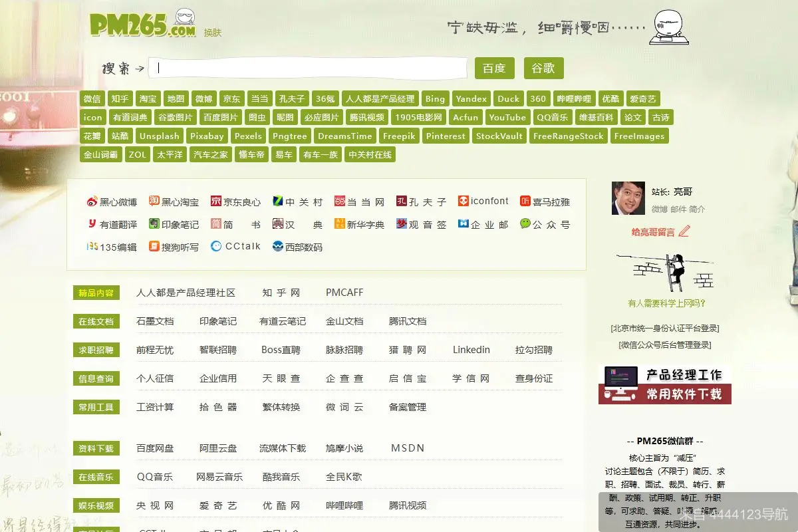Click the Youdao icon beside 有道翻译

[x=92, y=224]
